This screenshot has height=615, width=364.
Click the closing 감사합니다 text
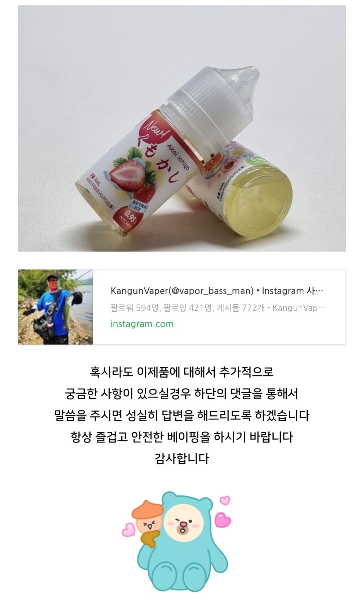pyautogui.click(x=182, y=458)
